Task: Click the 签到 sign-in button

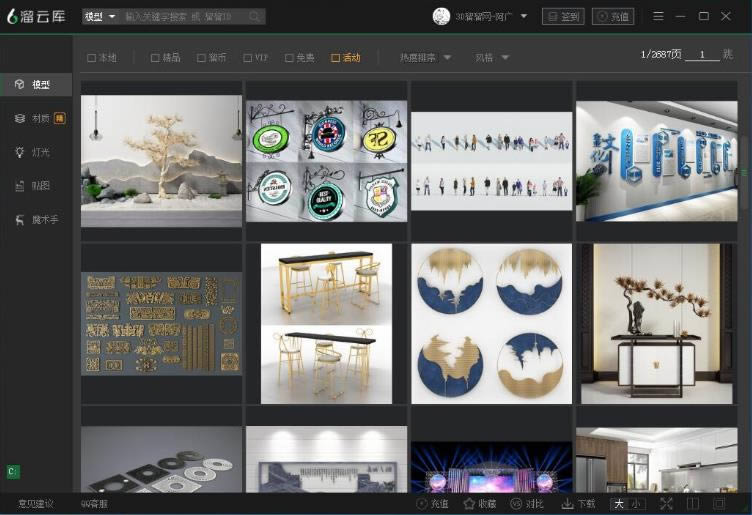Action: [563, 17]
